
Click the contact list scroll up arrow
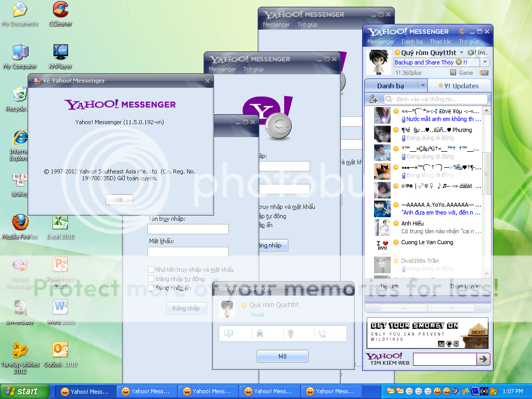pyautogui.click(x=486, y=110)
